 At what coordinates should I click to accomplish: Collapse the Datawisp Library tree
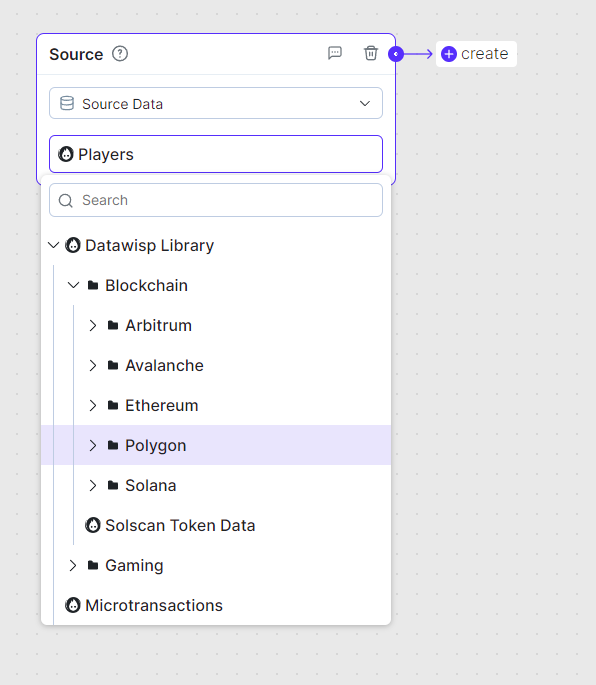click(53, 245)
